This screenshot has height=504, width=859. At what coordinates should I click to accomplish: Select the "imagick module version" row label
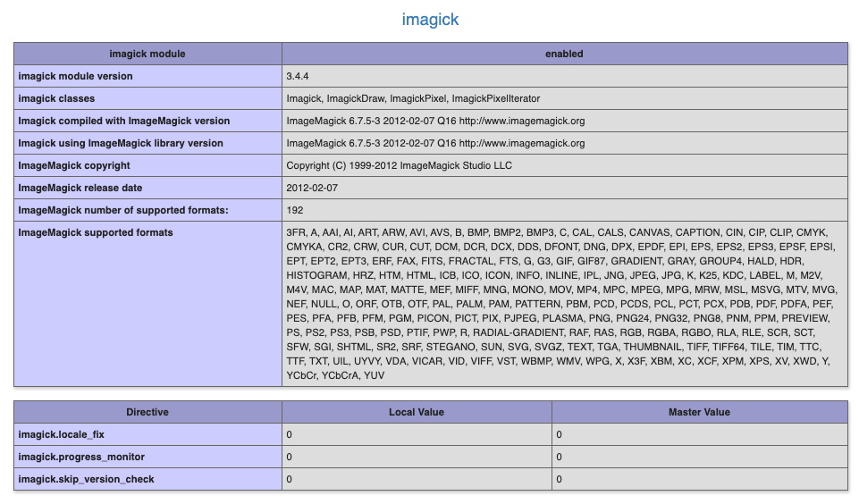[x=76, y=76]
